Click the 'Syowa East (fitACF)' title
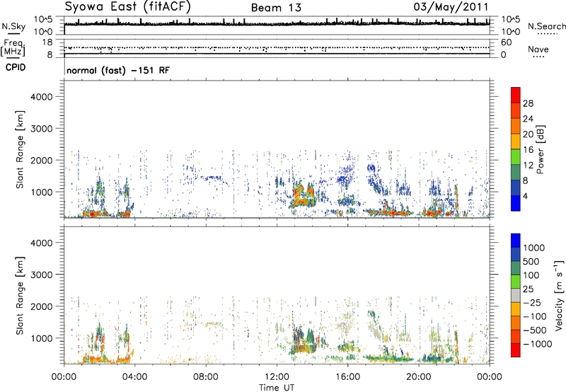 pos(127,6)
